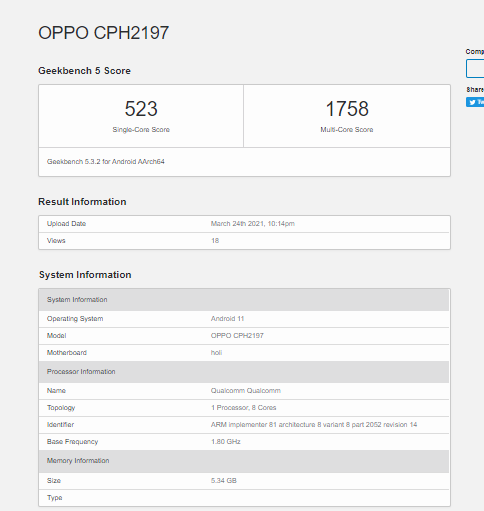Click the large System Information heading
The height and width of the screenshot is (511, 484).
pyautogui.click(x=85, y=275)
